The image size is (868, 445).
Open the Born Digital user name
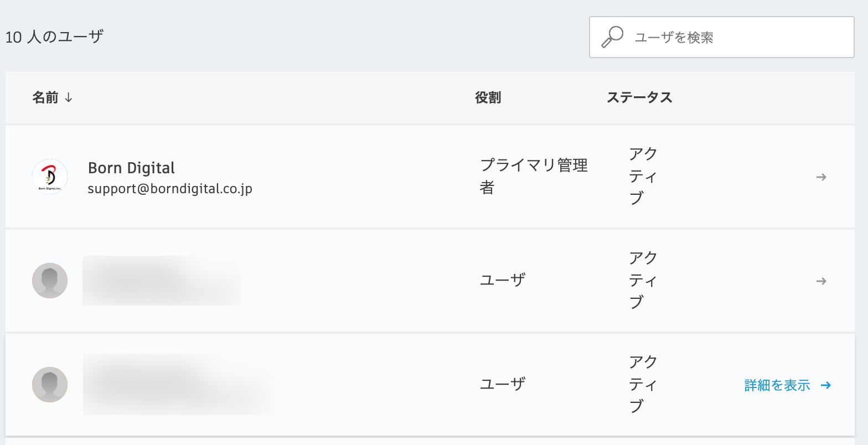(131, 168)
